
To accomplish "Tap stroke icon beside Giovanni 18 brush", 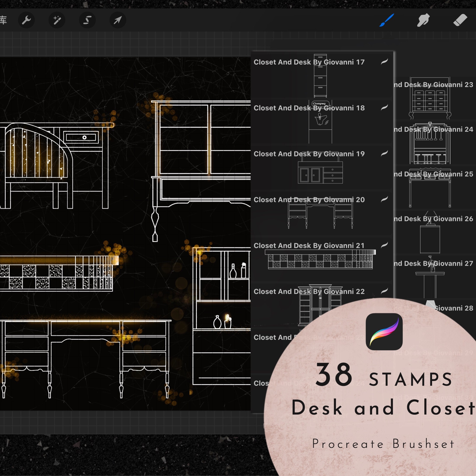I will [x=384, y=107].
